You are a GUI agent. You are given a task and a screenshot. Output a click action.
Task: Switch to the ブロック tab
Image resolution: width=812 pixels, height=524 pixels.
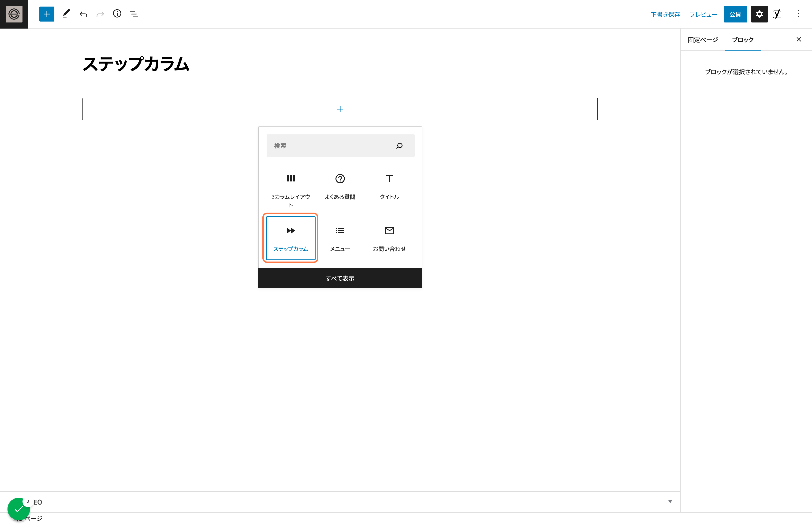[x=743, y=40]
